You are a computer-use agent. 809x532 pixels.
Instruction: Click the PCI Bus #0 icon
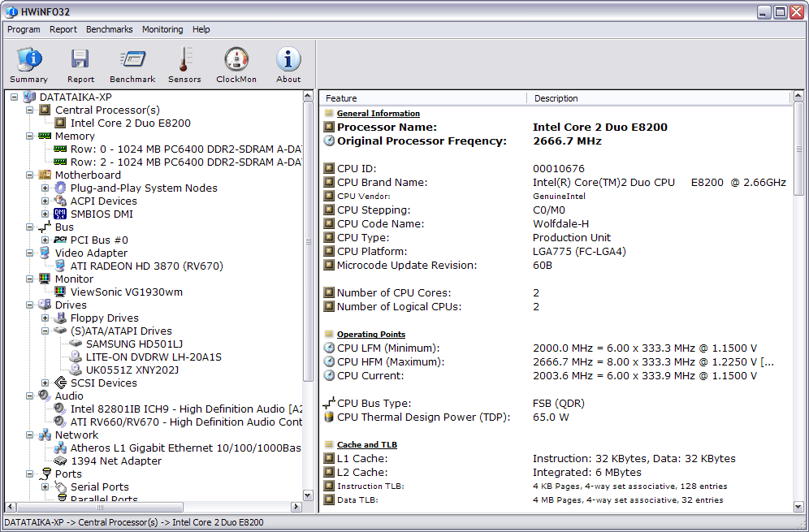(x=60, y=240)
